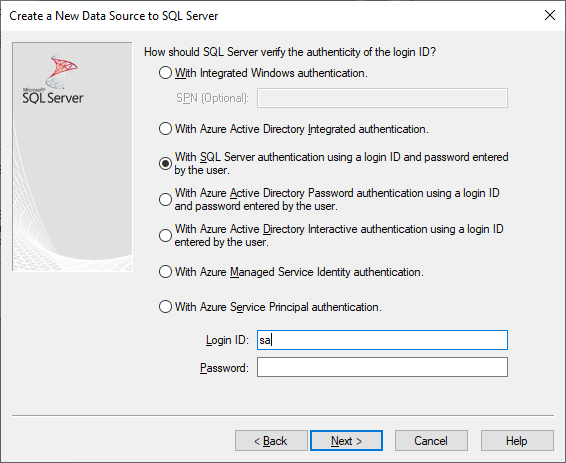Click the SQL Server side banner image
The image size is (566, 463).
(x=72, y=157)
